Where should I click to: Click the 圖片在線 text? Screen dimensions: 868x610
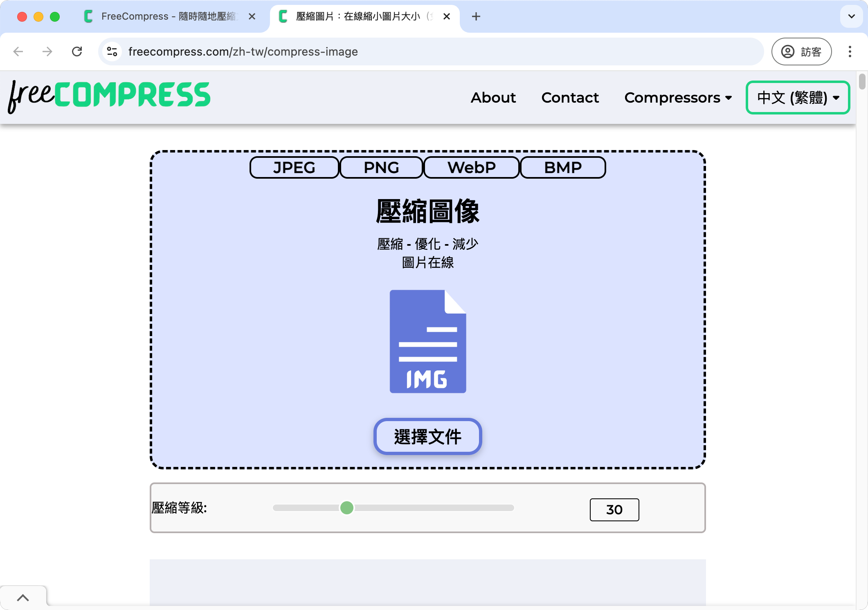coord(428,262)
